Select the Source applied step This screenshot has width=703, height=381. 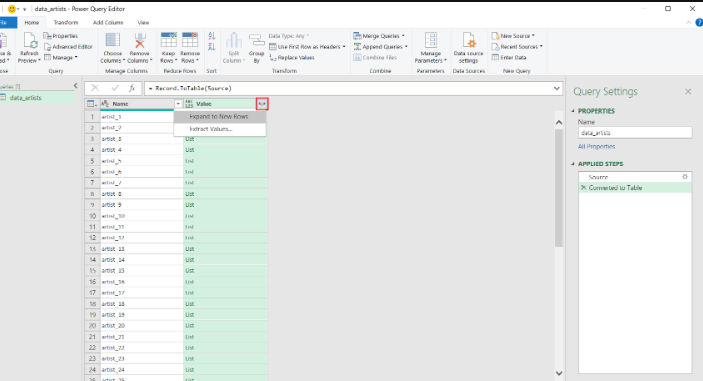(x=635, y=177)
